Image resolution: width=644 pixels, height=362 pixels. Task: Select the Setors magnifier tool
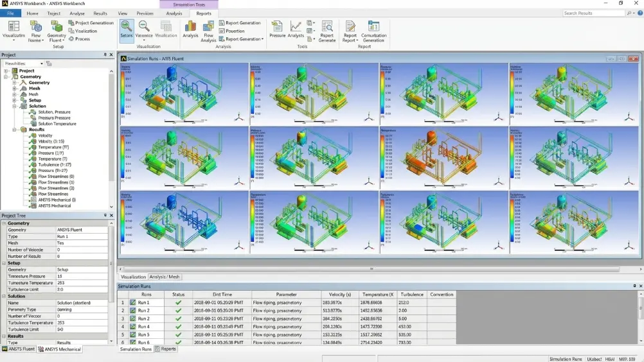pos(127,30)
